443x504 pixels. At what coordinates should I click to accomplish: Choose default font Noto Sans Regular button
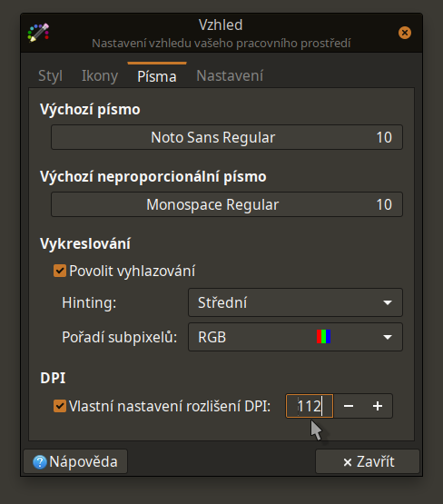coord(227,137)
